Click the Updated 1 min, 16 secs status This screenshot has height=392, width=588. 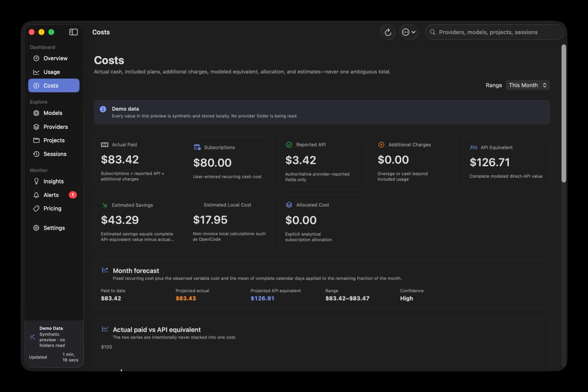54,357
